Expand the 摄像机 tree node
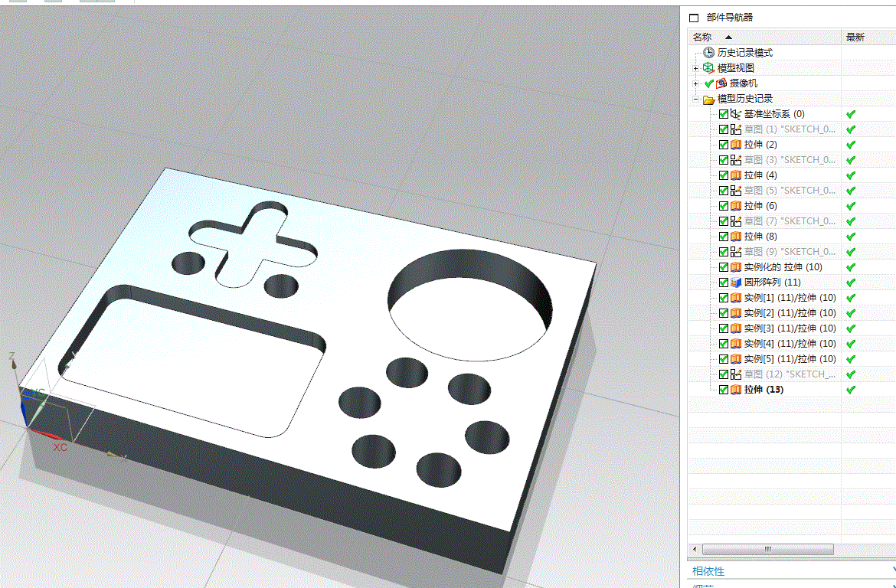This screenshot has width=896, height=588. tap(695, 83)
